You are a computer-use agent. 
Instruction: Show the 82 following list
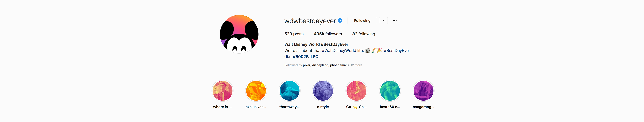tap(363, 34)
